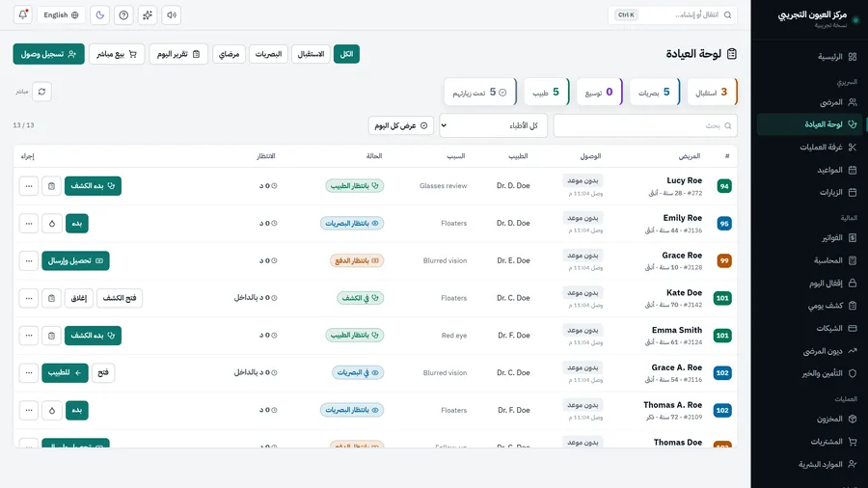The width and height of the screenshot is (868, 488).
Task: Open more options for Grace Roe
Action: click(29, 260)
